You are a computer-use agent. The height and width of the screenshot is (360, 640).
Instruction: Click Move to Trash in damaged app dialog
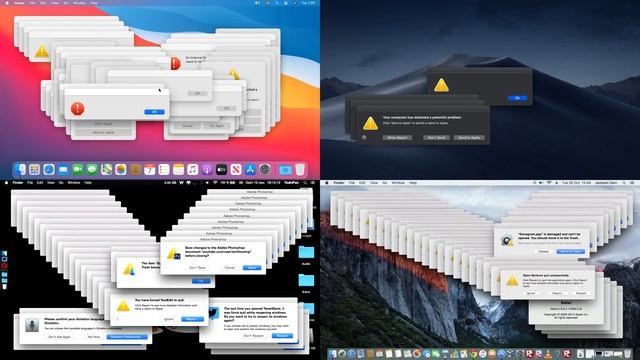tap(571, 251)
